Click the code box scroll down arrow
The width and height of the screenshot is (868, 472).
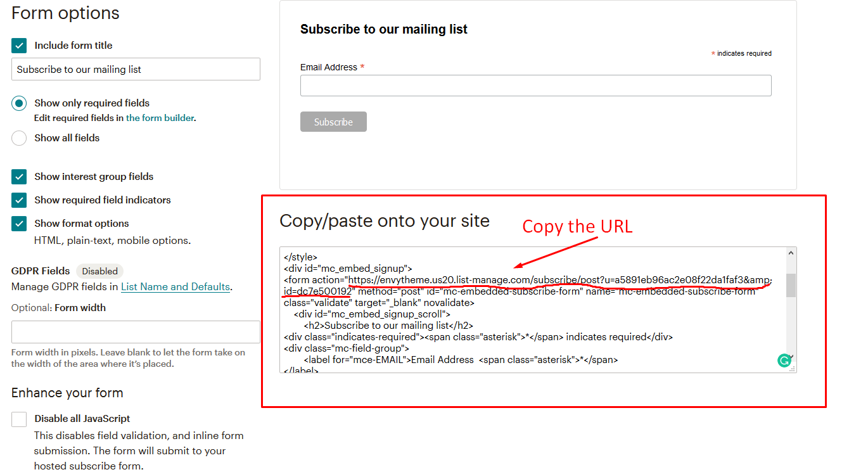click(x=791, y=357)
